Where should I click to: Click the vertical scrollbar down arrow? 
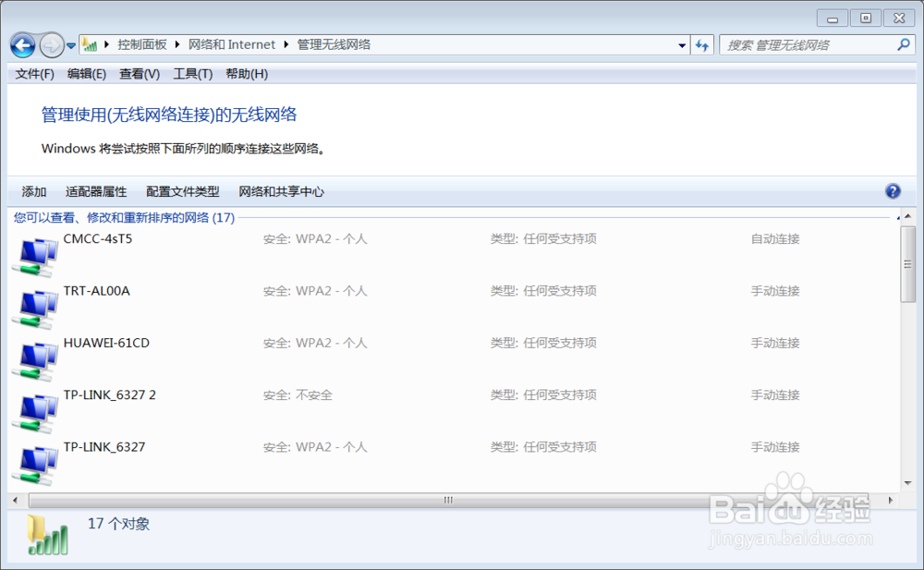pyautogui.click(x=907, y=483)
